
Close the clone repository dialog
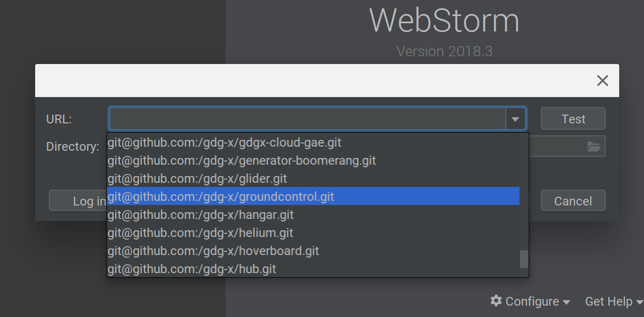pos(602,81)
